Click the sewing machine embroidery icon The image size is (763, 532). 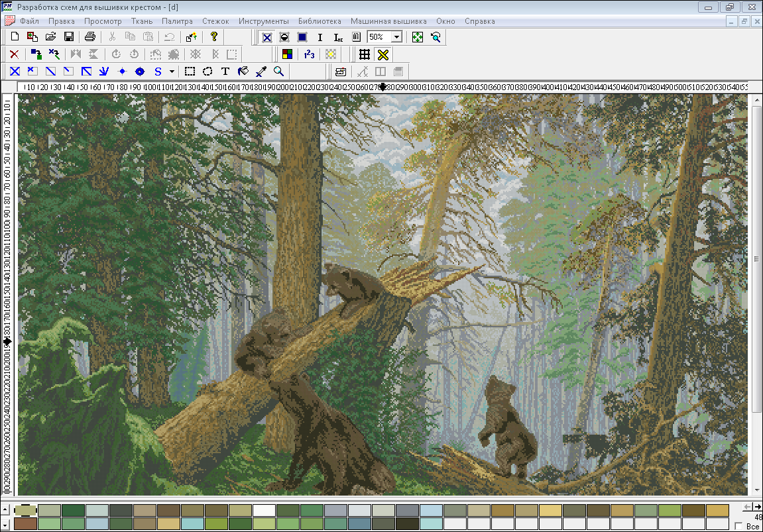(x=341, y=72)
